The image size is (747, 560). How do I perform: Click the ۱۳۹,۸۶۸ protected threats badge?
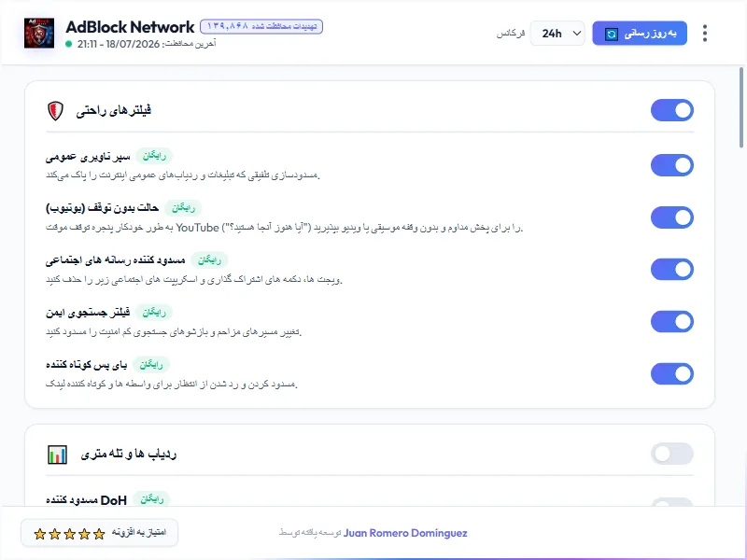261,26
